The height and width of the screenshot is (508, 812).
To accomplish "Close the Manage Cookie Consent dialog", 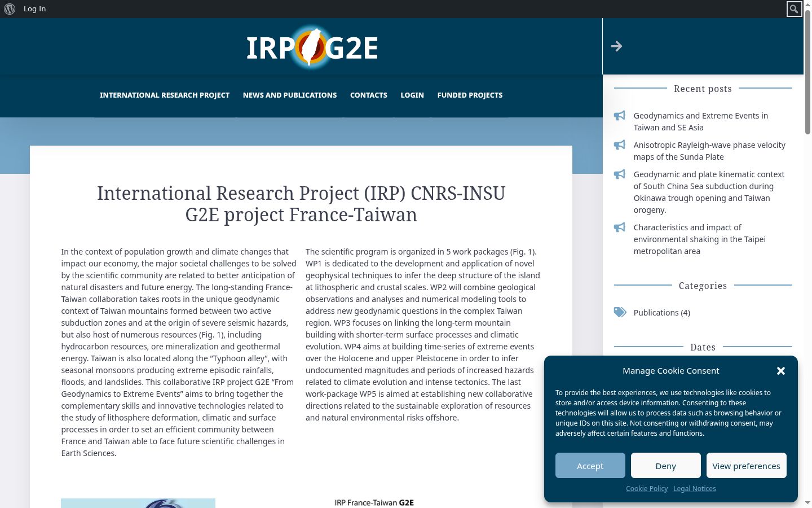I will pyautogui.click(x=781, y=371).
